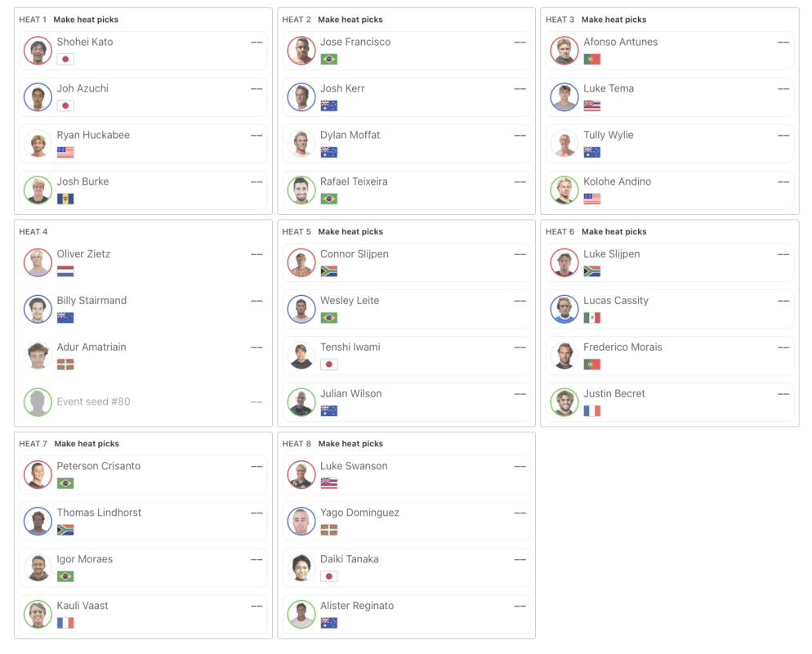Click Make heat picks in Heat 1
This screenshot has width=812, height=654.
coord(86,20)
